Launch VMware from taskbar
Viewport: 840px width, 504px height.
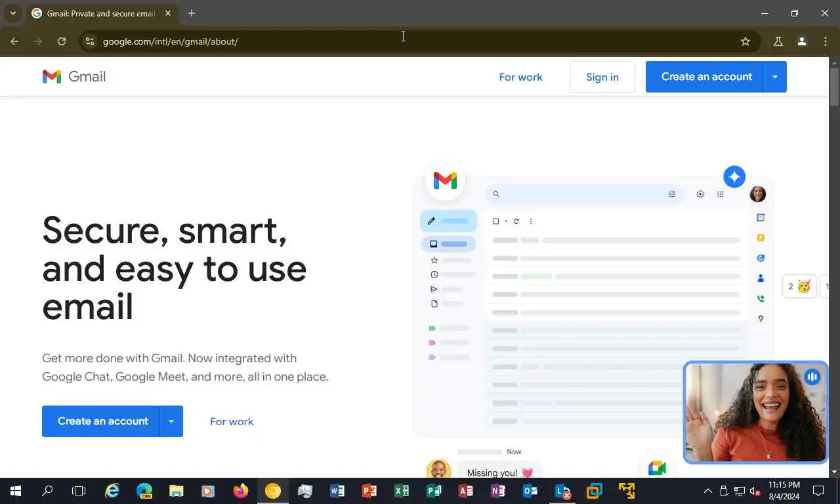595,491
